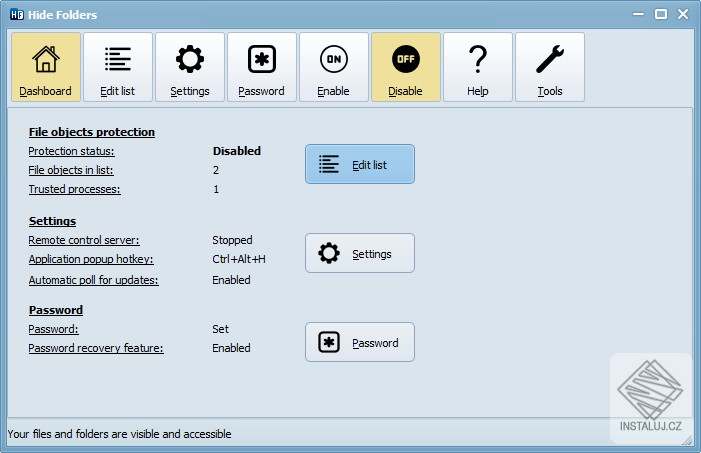
Task: Maximize the Hide Folders window
Action: tap(661, 14)
